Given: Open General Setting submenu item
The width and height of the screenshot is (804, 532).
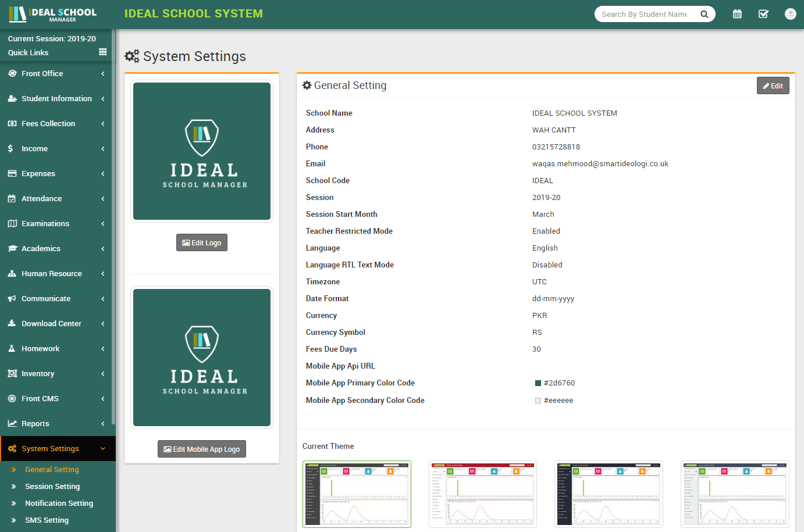Looking at the screenshot, I should (x=52, y=469).
